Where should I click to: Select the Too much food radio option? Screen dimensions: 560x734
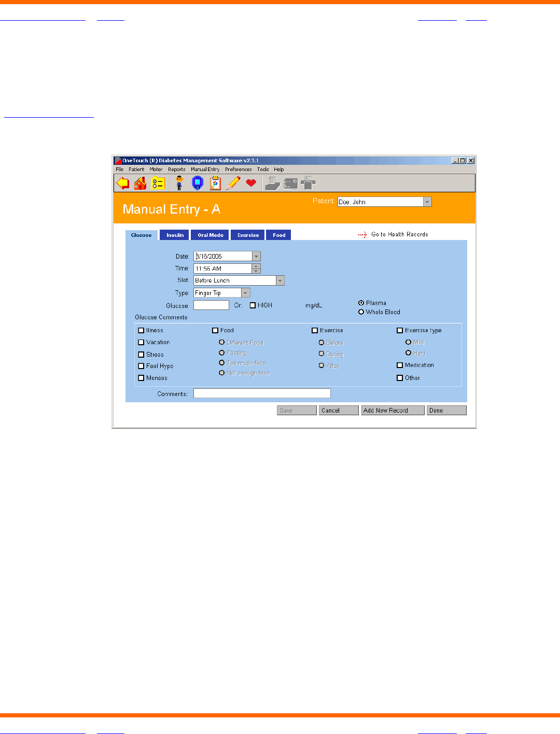tap(222, 363)
